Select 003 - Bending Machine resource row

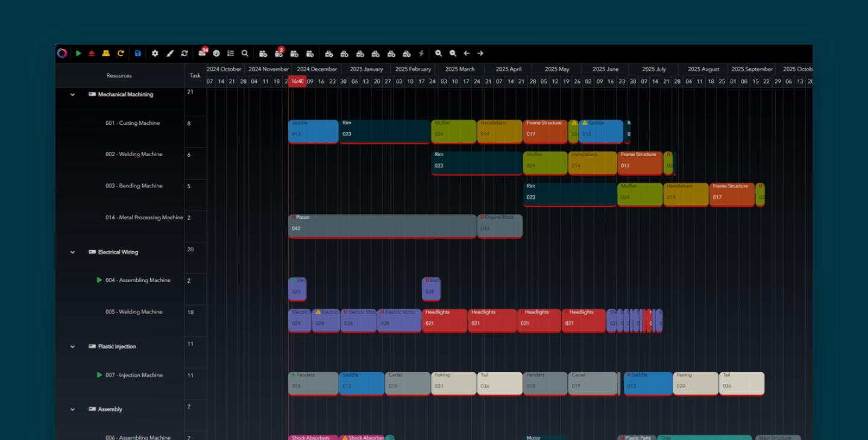(x=134, y=186)
